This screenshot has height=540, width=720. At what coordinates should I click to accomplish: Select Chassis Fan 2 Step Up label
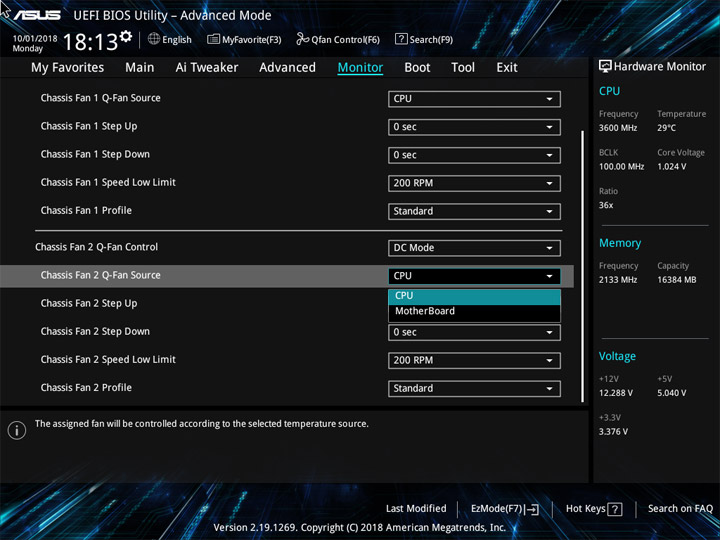(x=89, y=304)
